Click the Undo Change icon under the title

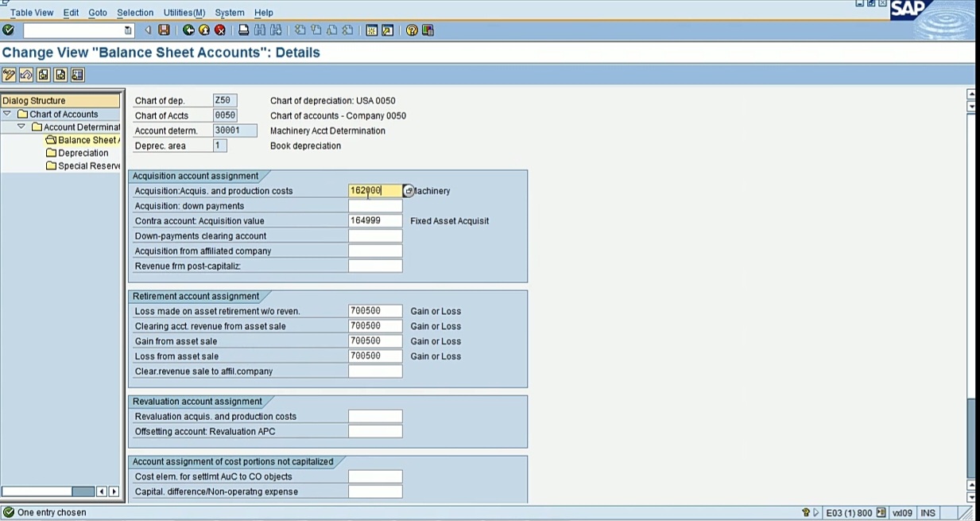coord(26,75)
